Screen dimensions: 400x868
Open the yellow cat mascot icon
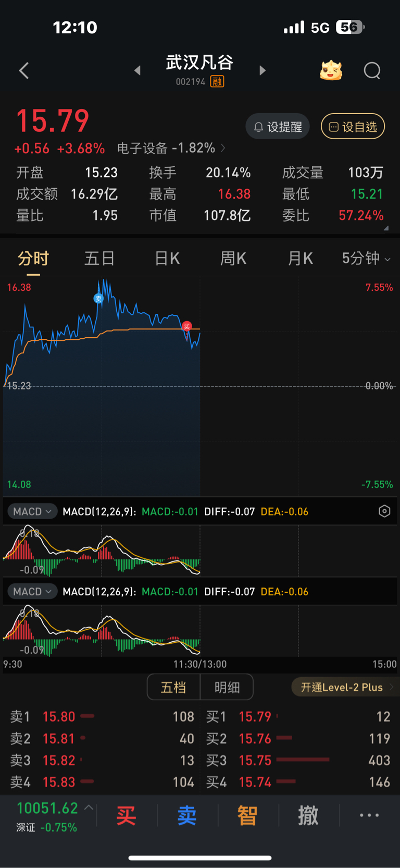click(331, 70)
